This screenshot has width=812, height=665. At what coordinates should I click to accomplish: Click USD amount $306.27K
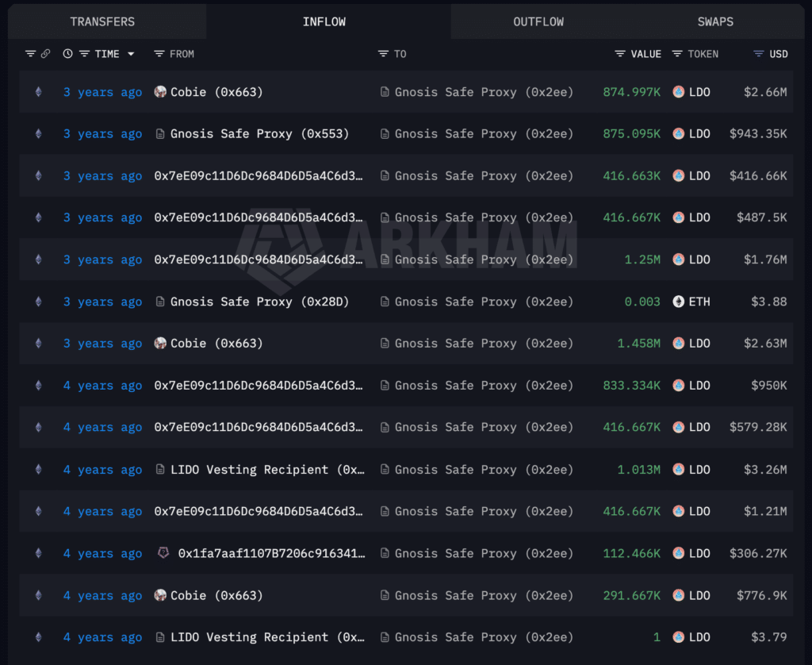pyautogui.click(x=758, y=554)
